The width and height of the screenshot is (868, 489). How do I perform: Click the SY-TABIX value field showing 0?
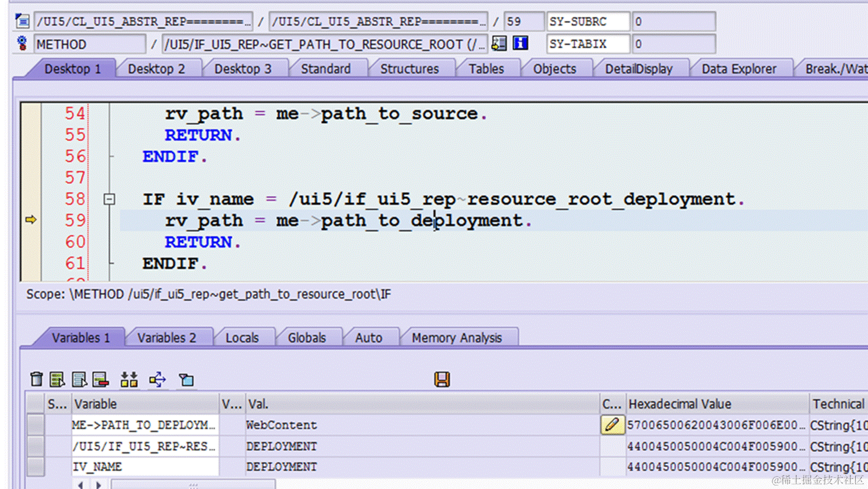[674, 44]
